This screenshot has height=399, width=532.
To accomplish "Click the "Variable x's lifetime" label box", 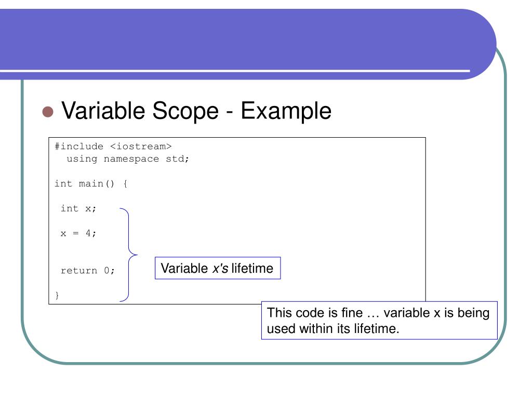I will tap(218, 268).
